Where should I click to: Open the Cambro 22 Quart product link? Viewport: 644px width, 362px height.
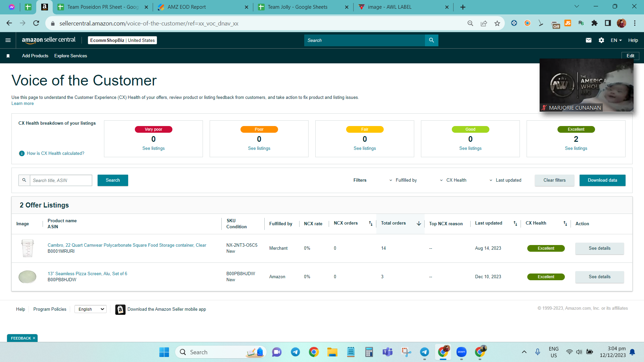[x=127, y=245]
